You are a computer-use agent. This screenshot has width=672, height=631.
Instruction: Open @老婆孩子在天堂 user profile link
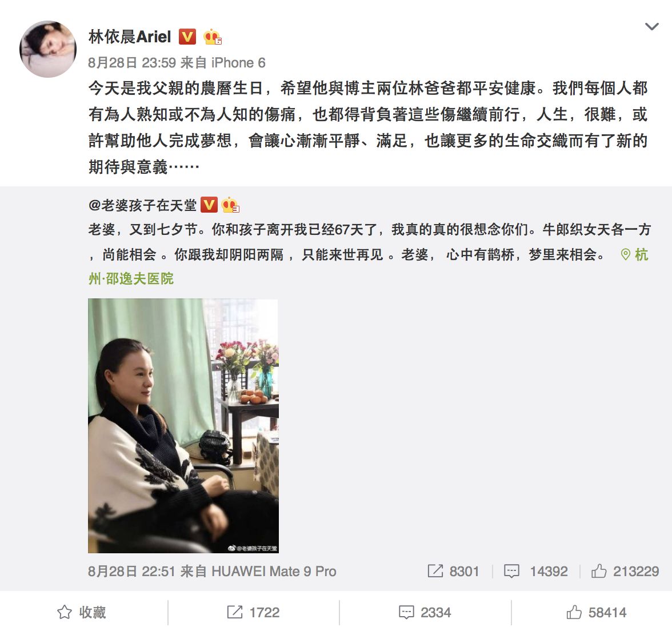[x=142, y=205]
